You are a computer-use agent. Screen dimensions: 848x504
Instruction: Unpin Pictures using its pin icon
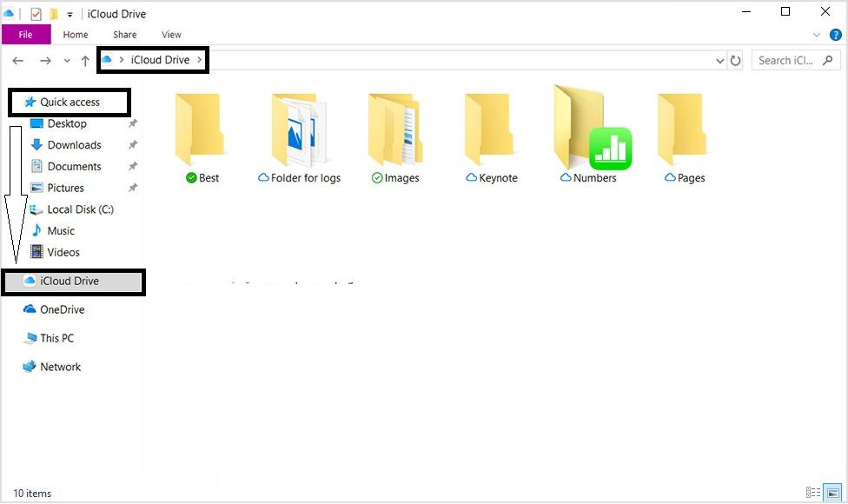tap(132, 189)
